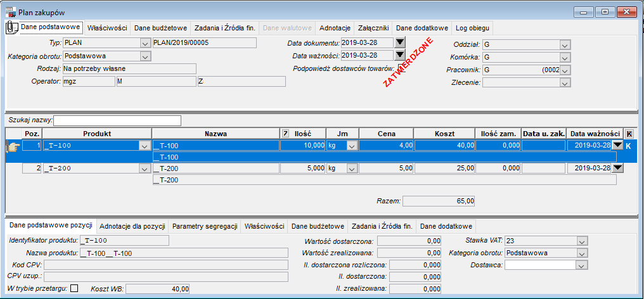Image resolution: width=644 pixels, height=299 pixels.
Task: Expand the Kategoria obrotu header dropdown
Action: (145, 56)
